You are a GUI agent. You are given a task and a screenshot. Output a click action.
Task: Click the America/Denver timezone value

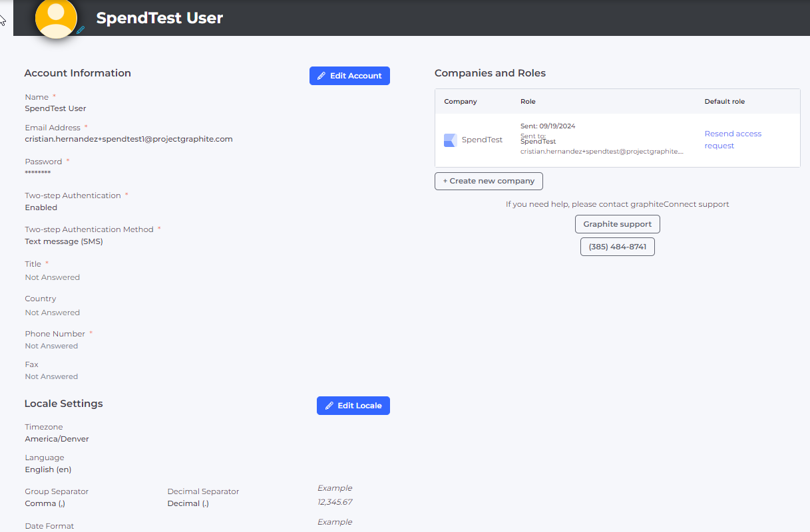(57, 439)
